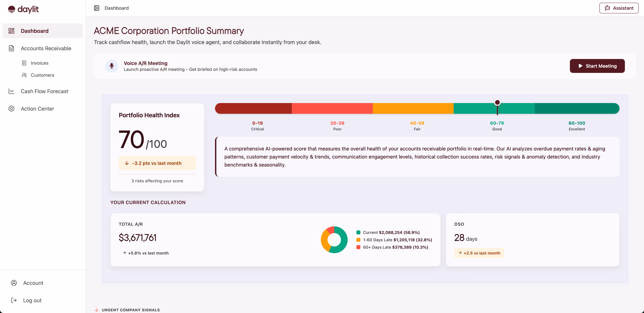This screenshot has height=313, width=644.
Task: Click the Accounts Receivable document icon
Action: 12,48
